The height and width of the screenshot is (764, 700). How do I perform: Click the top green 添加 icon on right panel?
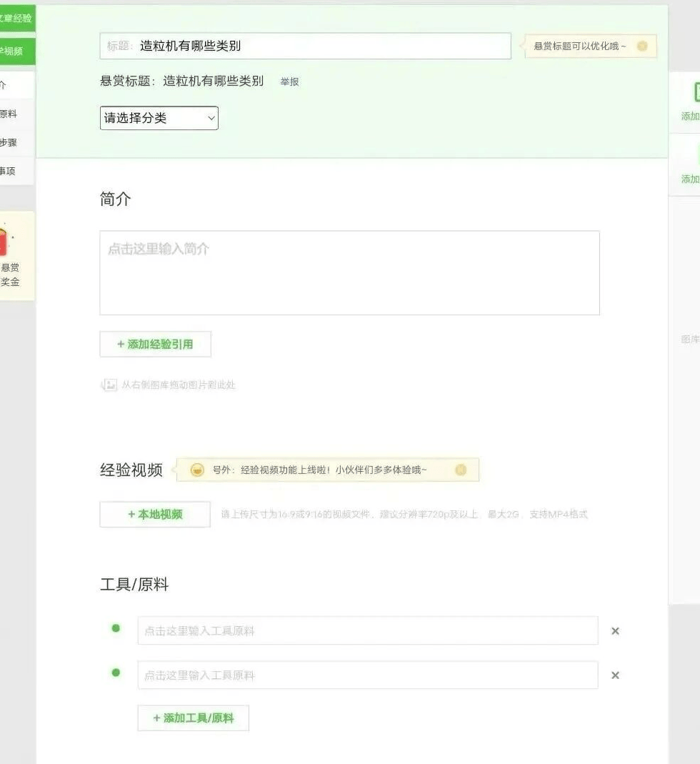(x=695, y=93)
